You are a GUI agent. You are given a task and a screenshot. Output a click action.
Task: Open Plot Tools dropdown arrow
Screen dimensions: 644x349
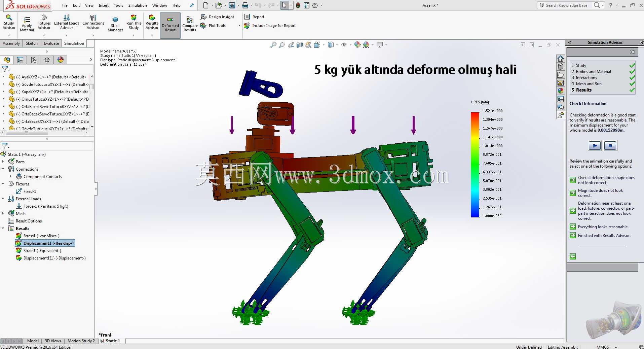coord(239,26)
